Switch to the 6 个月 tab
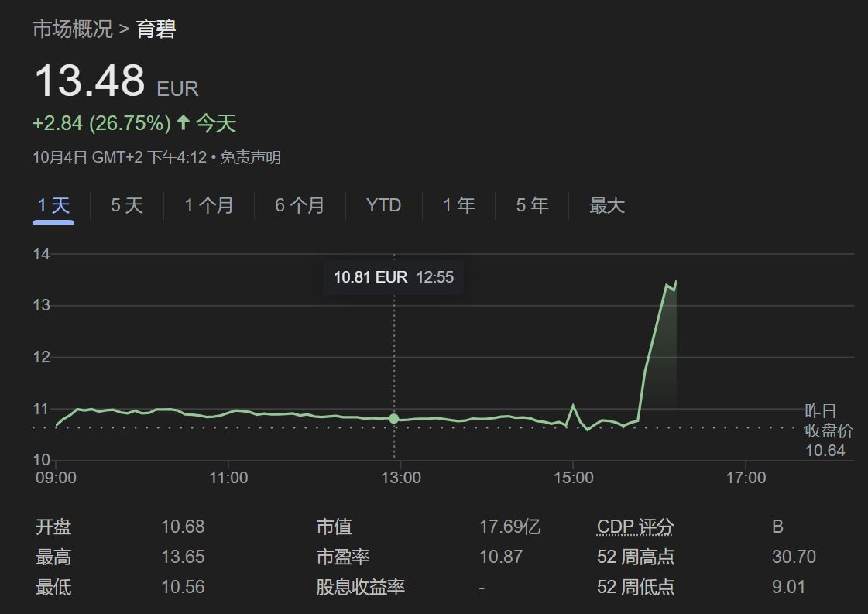The image size is (868, 614). [x=300, y=205]
